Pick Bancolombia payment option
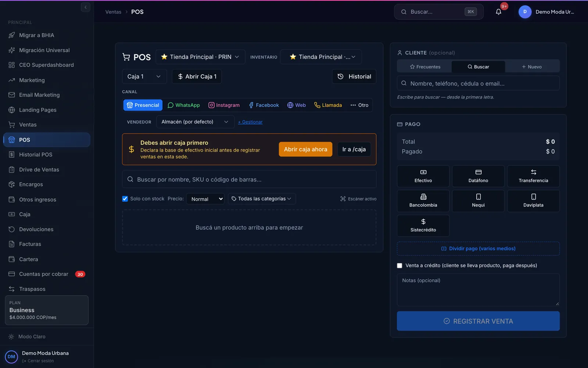This screenshot has height=368, width=588. [x=423, y=201]
